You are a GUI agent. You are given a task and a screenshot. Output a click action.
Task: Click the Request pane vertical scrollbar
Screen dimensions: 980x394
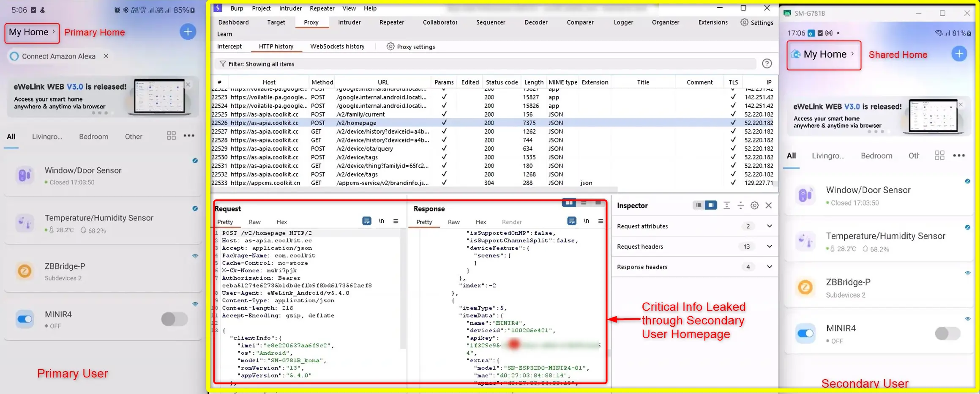(403, 289)
